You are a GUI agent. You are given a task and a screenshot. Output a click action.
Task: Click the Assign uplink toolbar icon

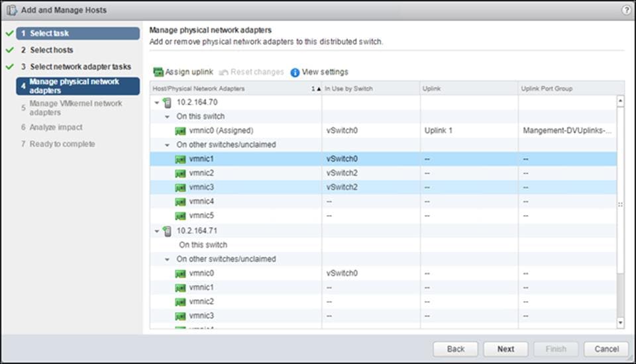coord(158,72)
